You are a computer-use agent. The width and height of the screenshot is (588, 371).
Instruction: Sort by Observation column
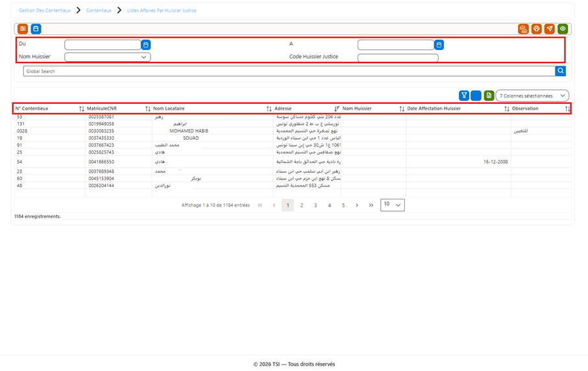(x=567, y=109)
